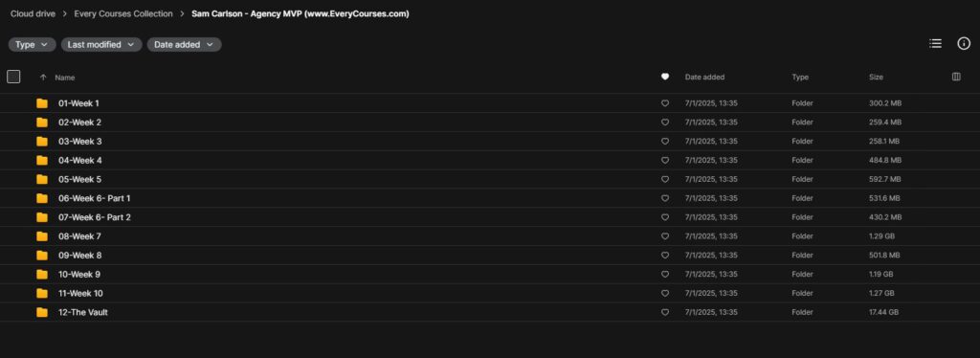Open Every Courses Collection breadcrumb
Viewport: 980px width, 358px height.
click(x=123, y=13)
